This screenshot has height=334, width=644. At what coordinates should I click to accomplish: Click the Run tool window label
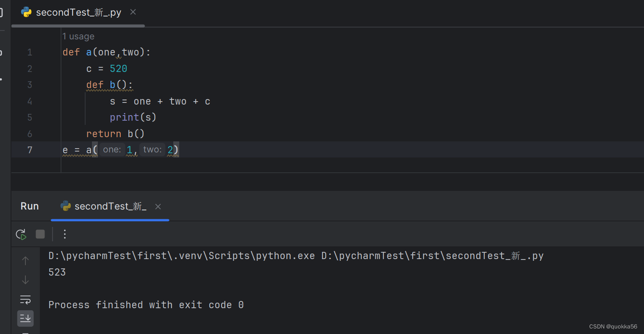pos(30,206)
